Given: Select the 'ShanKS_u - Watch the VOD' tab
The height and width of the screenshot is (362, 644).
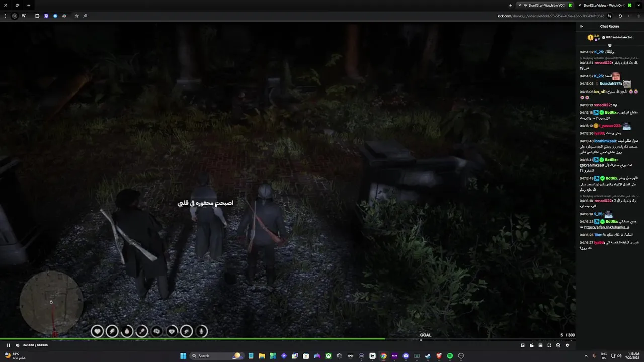Looking at the screenshot, I should pyautogui.click(x=546, y=5).
